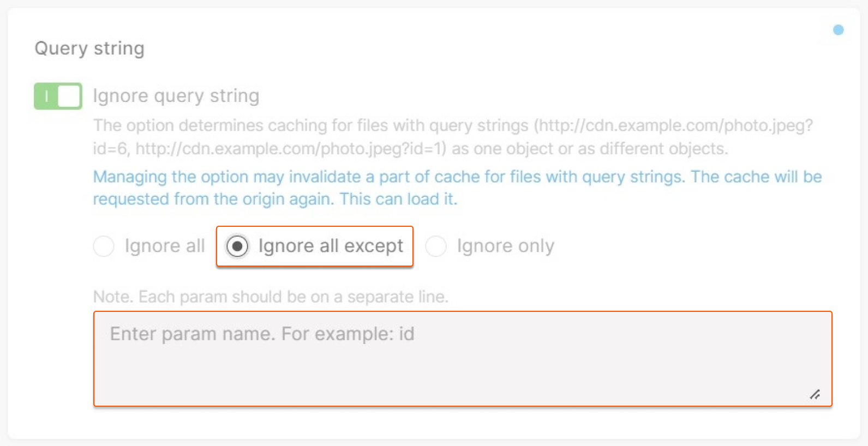
Task: Click the blue cache invalidation warning text
Action: coord(457,188)
